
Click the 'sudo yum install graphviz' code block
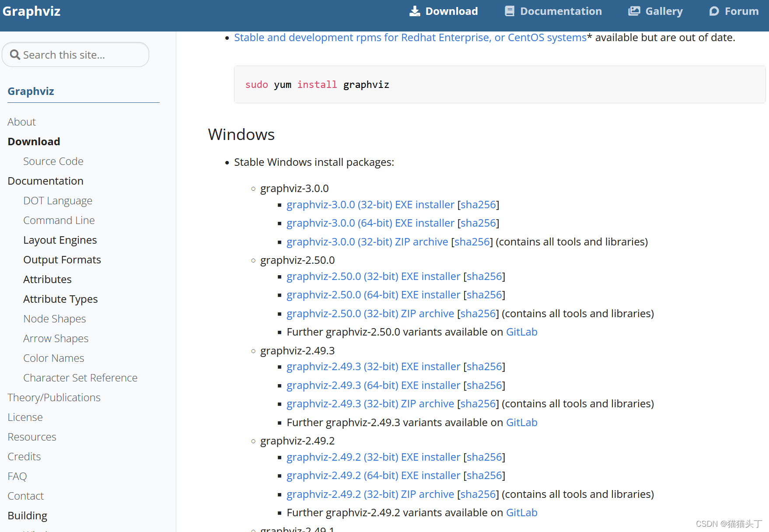[x=500, y=84]
